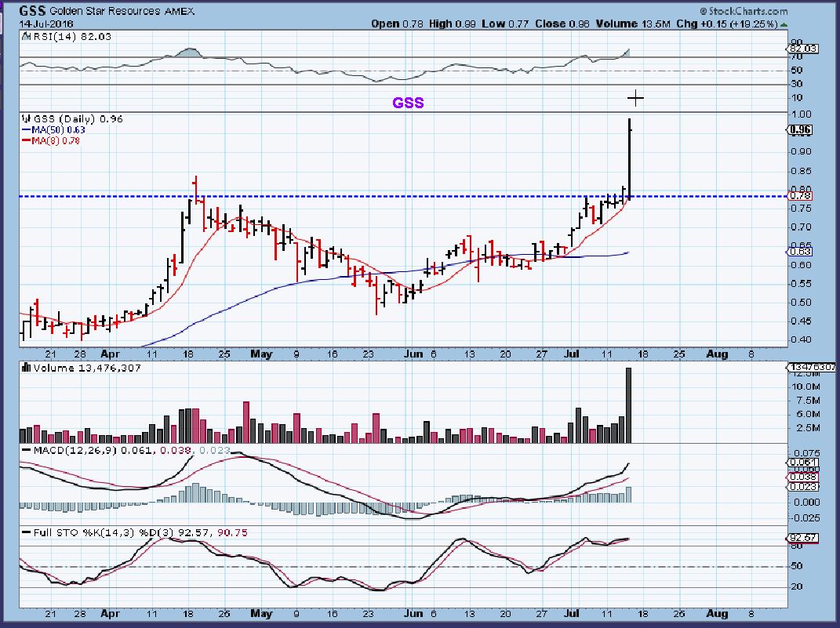This screenshot has height=628, width=840.
Task: Click the 0.061 MACD tag on right axis
Action: pyautogui.click(x=803, y=463)
